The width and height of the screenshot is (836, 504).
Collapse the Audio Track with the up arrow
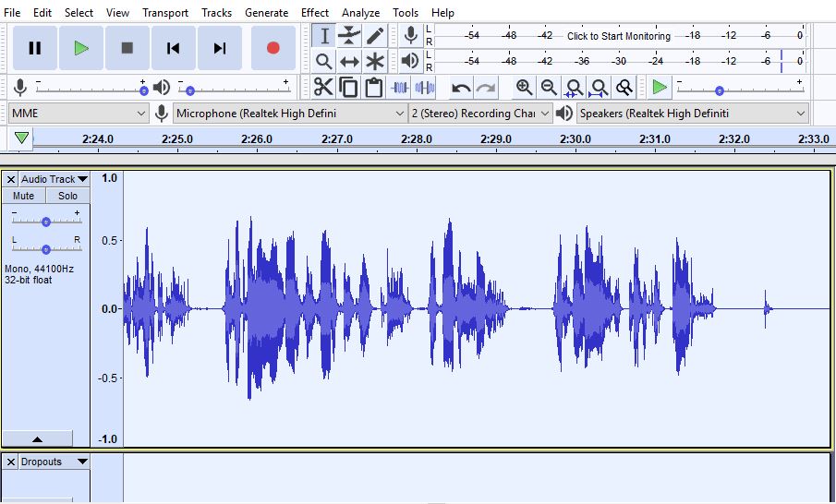pyautogui.click(x=37, y=439)
